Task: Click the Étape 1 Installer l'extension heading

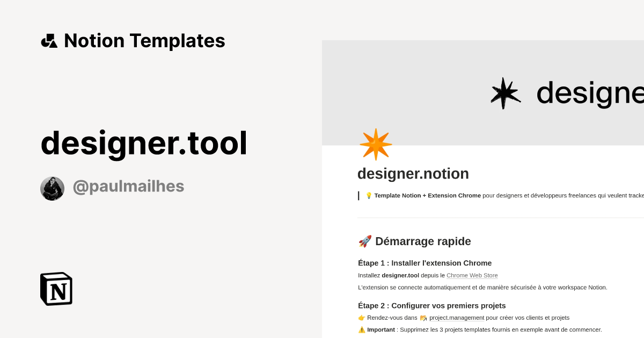Action: (425, 263)
